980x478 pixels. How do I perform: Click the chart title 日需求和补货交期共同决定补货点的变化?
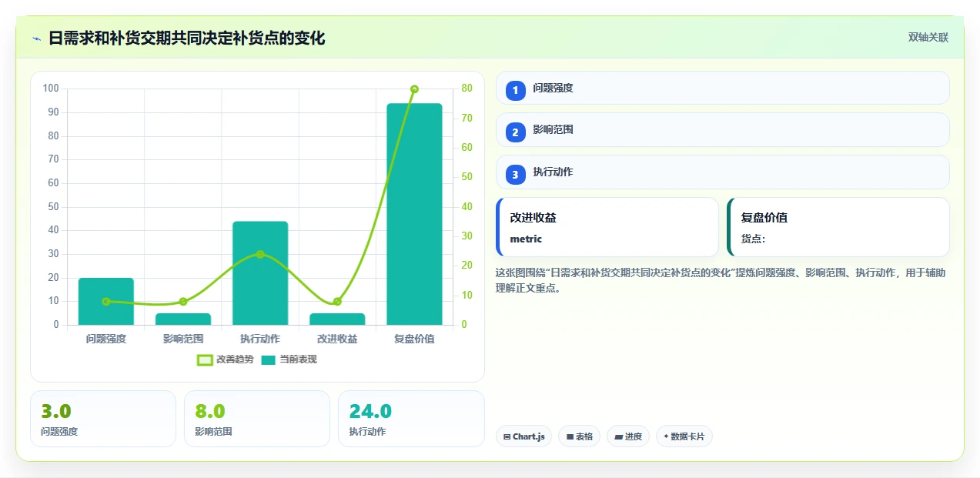pos(187,38)
